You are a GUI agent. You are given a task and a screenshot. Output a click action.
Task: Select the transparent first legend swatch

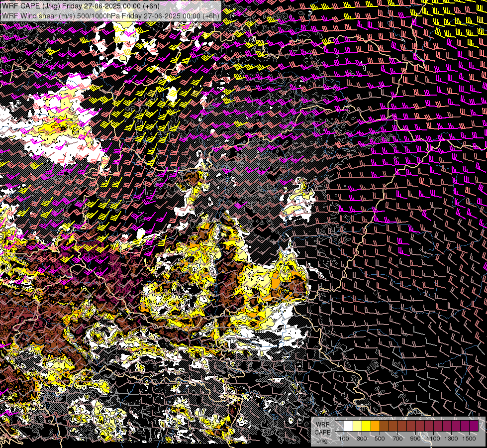tap(339, 426)
